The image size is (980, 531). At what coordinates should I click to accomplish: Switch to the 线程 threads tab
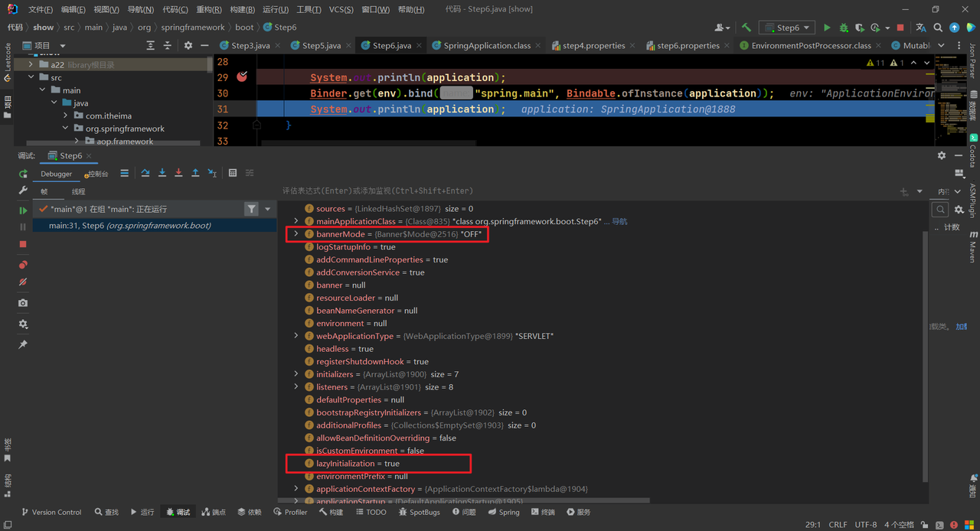pyautogui.click(x=79, y=191)
